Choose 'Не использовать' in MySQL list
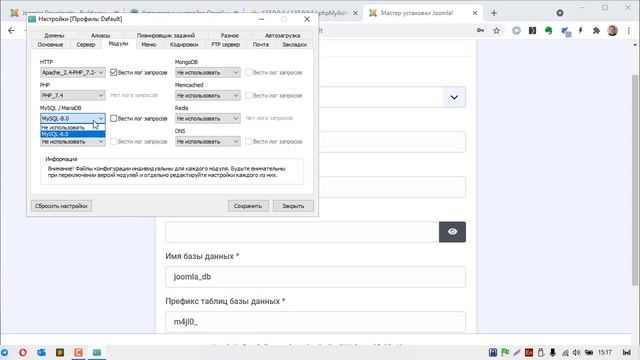The height and width of the screenshot is (360, 640). pos(73,128)
